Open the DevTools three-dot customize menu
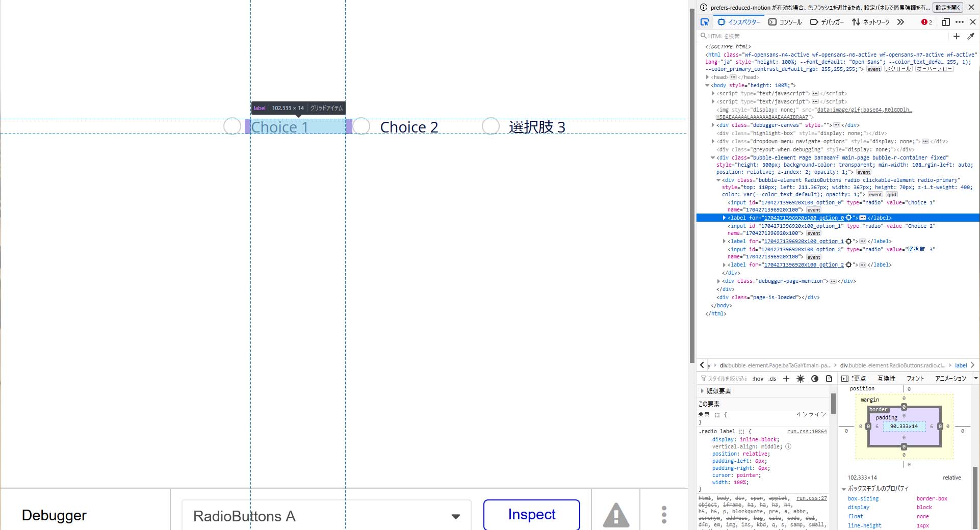This screenshot has height=530, width=980. click(960, 22)
